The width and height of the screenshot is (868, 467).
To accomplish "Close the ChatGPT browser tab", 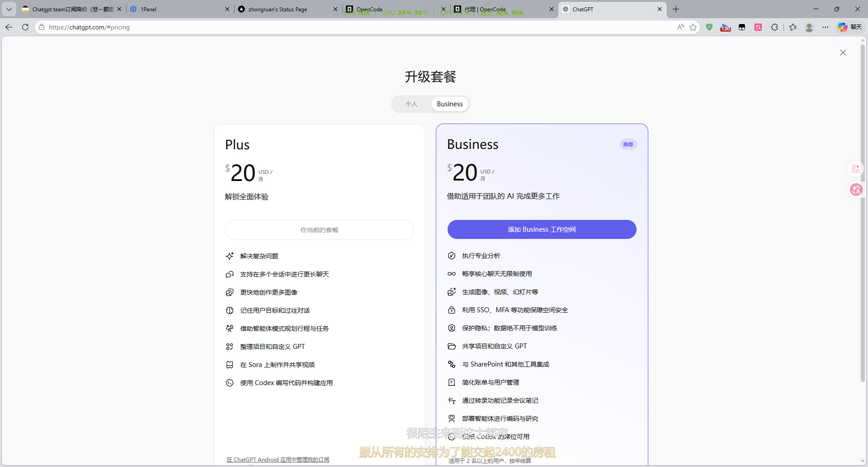I will 659,9.
